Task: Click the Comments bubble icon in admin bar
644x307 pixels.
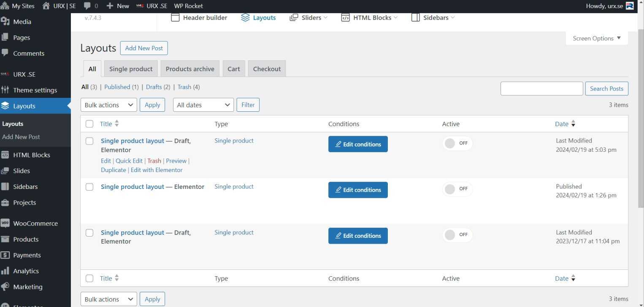Action: click(x=87, y=6)
